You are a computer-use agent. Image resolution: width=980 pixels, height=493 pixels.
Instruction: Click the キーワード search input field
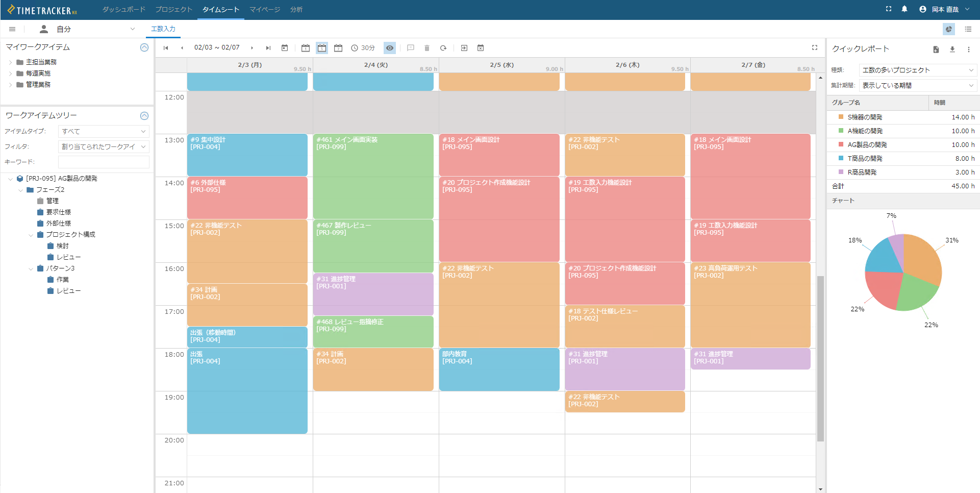coord(104,162)
